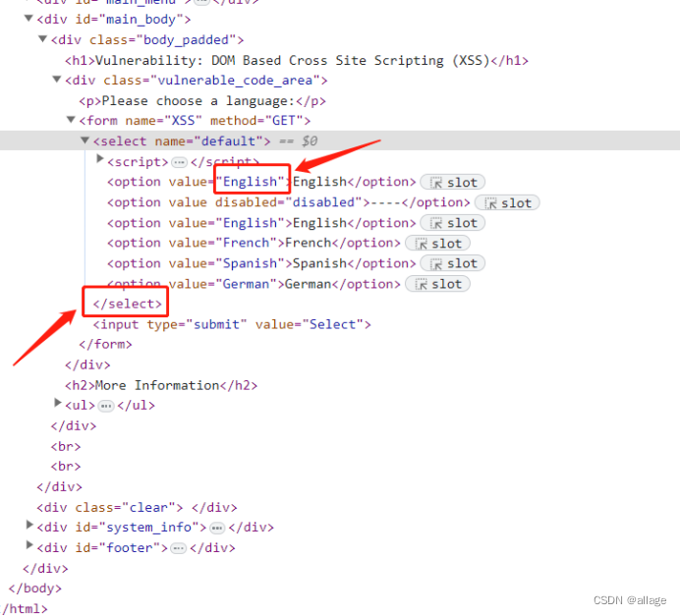Expand the footer div node
Viewport: 681px width, 616px height.
[29, 545]
